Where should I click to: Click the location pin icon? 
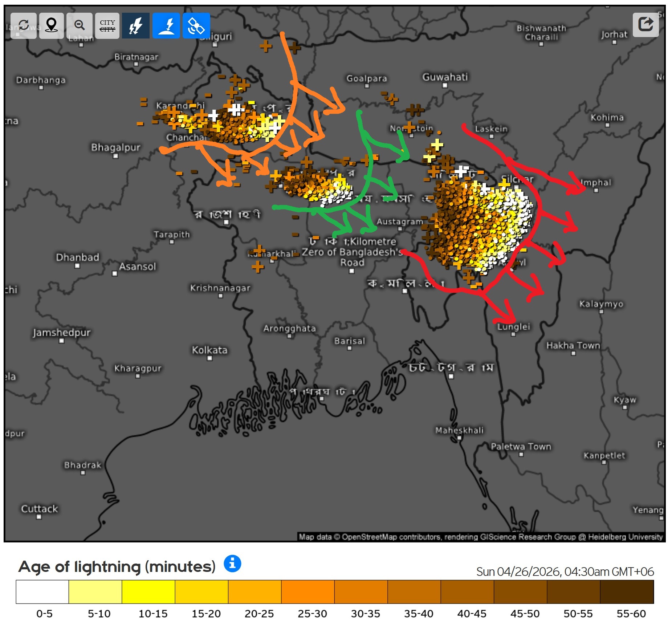52,25
